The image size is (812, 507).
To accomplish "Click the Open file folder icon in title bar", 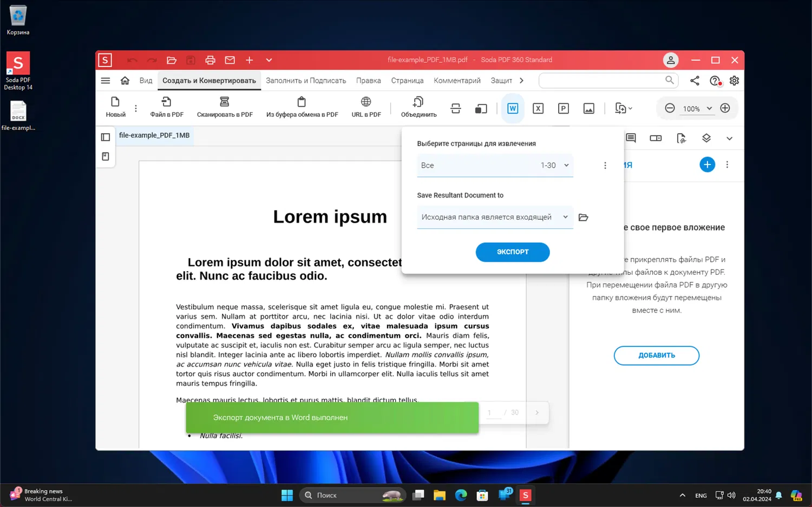I will pos(172,60).
